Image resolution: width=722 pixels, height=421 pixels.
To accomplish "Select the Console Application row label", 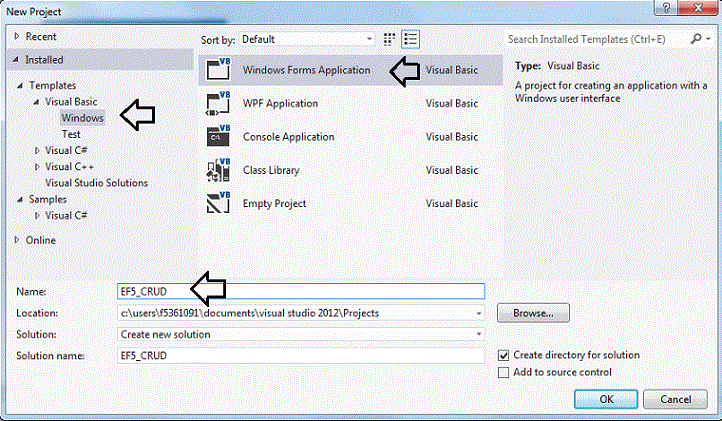I will click(x=289, y=137).
